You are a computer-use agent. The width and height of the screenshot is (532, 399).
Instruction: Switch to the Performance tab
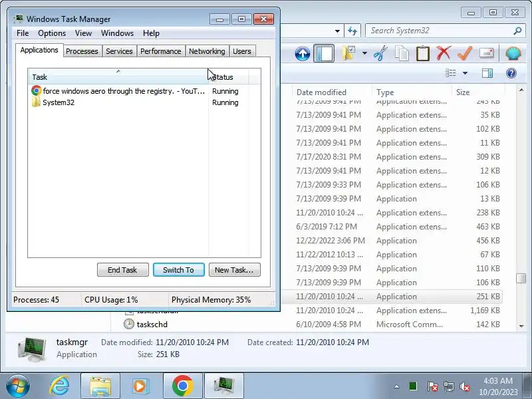[x=161, y=51]
